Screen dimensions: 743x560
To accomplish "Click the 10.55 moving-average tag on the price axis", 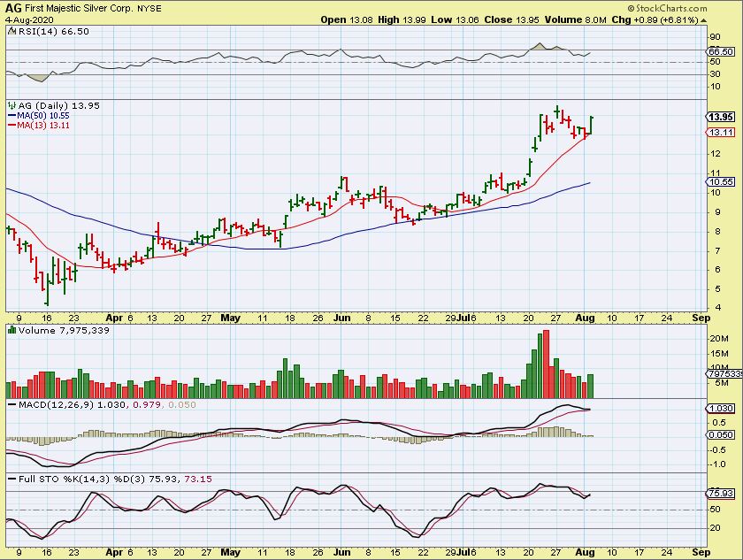I will tap(721, 182).
